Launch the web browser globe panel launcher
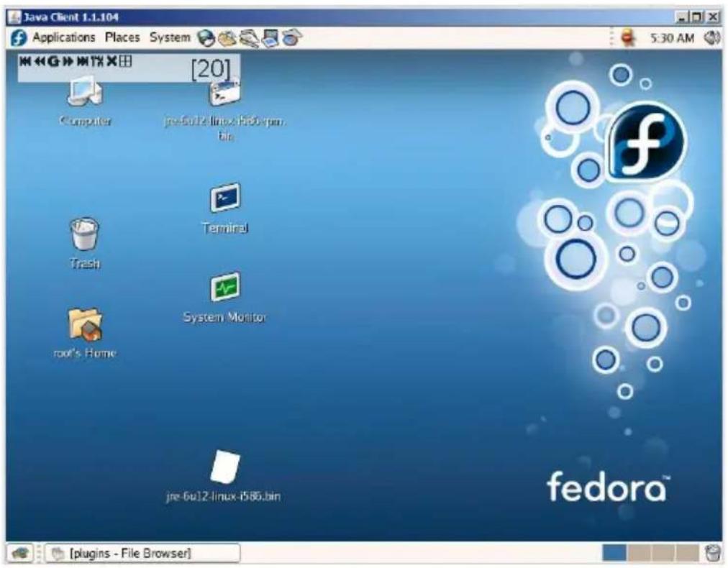This screenshot has height=568, width=728. click(206, 38)
